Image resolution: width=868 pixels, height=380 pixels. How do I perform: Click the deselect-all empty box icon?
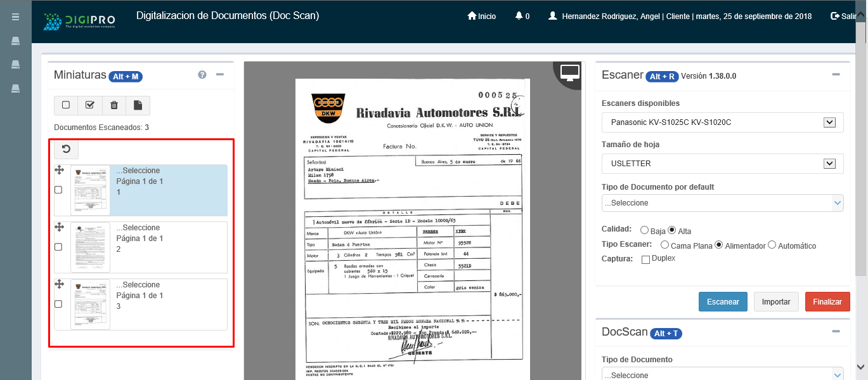coord(66,105)
